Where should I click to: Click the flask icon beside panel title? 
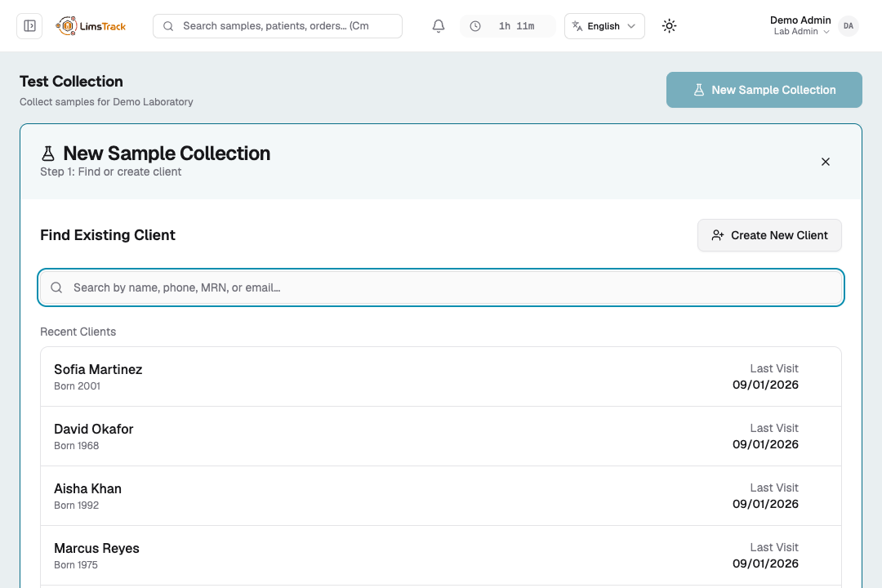coord(48,153)
